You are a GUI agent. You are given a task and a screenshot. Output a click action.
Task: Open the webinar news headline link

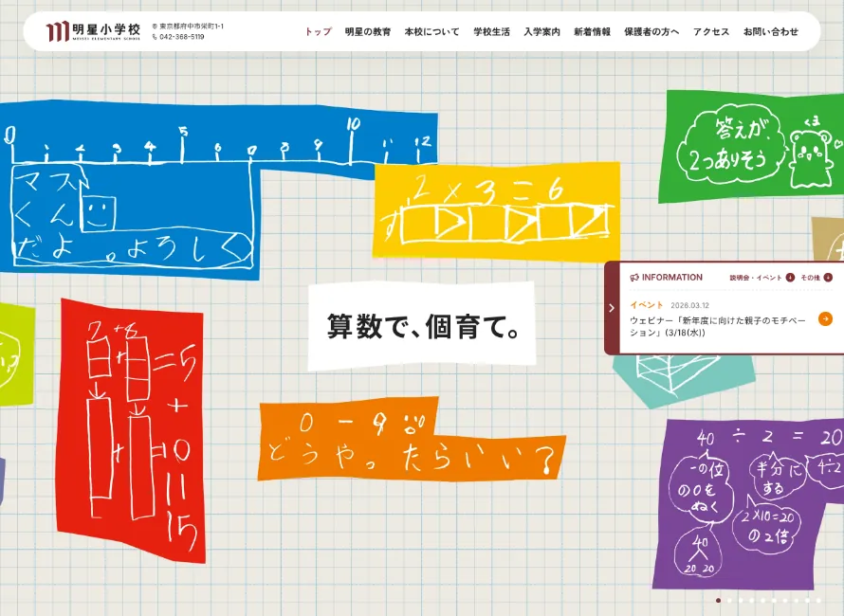(x=717, y=326)
